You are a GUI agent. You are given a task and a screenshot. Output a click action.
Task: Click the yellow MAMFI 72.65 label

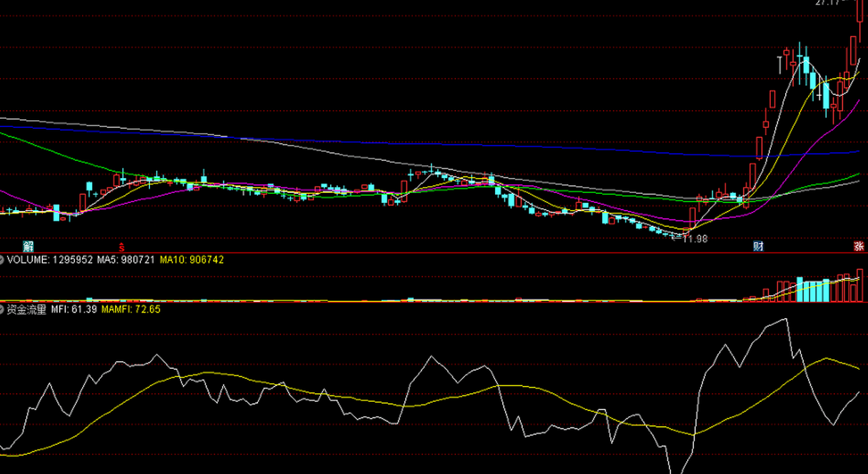(131, 310)
